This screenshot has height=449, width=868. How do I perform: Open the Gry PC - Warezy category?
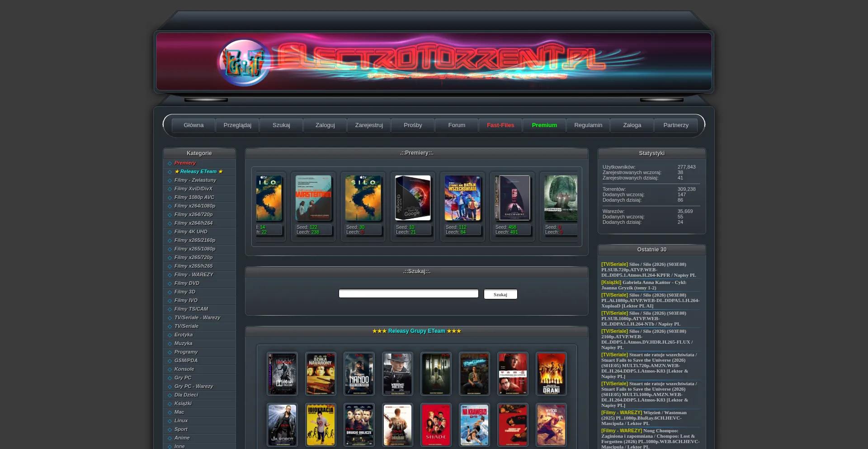point(193,387)
